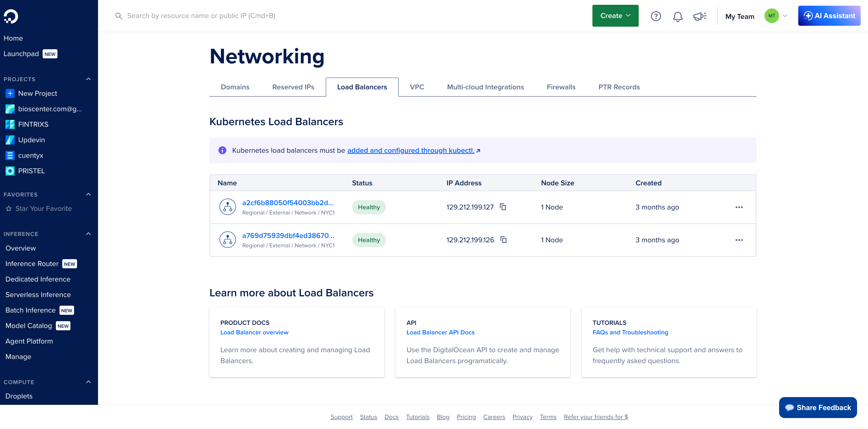Click the Updevin project icon
The height and width of the screenshot is (429, 868).
pyautogui.click(x=10, y=140)
